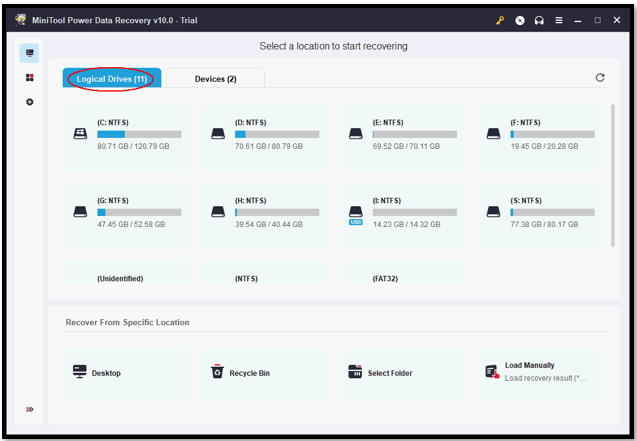Open the settings gear in sidebar
Viewport: 637px width, 441px height.
(30, 102)
